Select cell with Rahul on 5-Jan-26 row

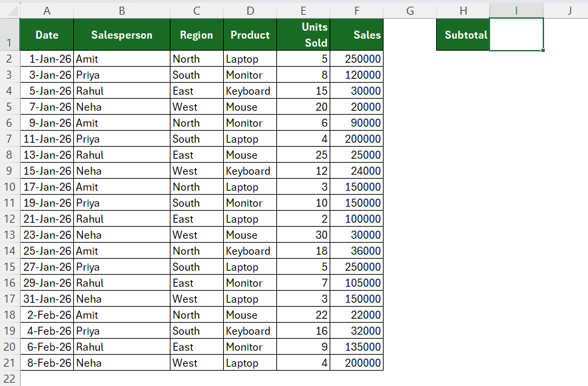(x=122, y=91)
